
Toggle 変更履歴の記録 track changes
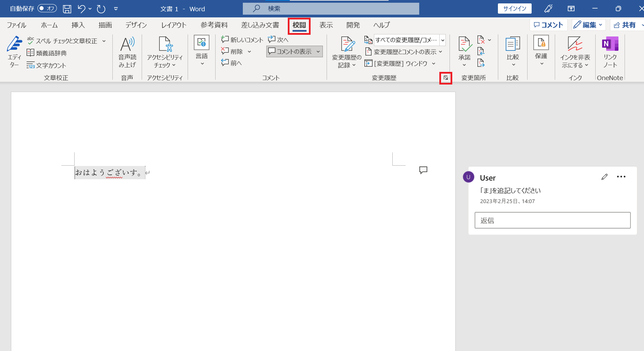(346, 52)
